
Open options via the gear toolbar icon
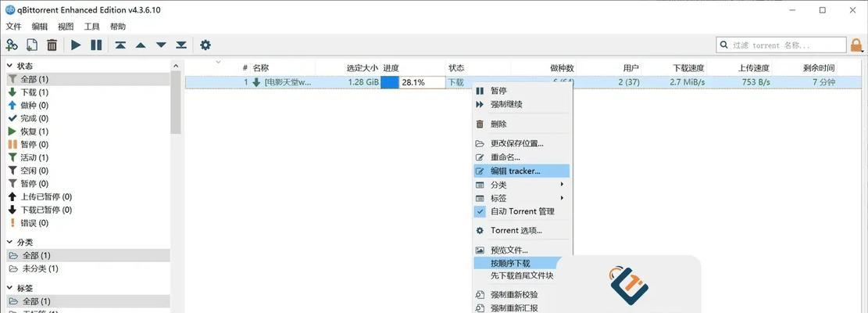(x=205, y=45)
